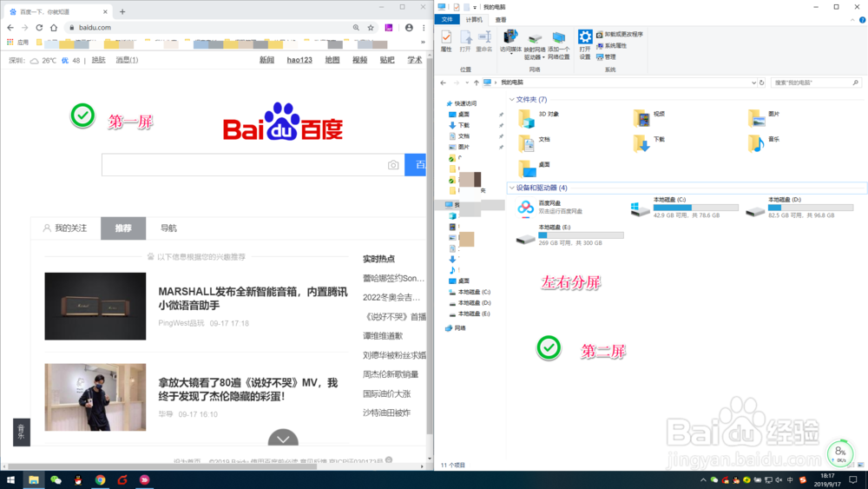Show more Chrome bookmarks chevron
This screenshot has width=868, height=489.
423,42
